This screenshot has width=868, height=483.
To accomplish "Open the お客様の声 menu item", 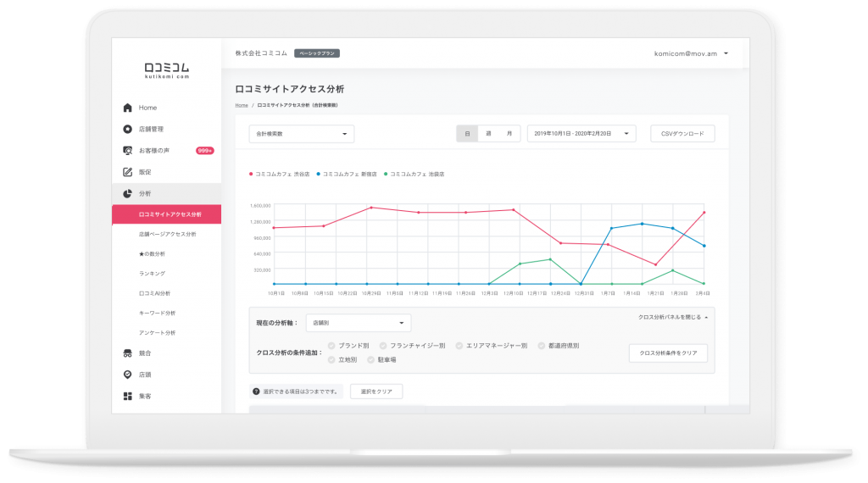I will point(167,151).
